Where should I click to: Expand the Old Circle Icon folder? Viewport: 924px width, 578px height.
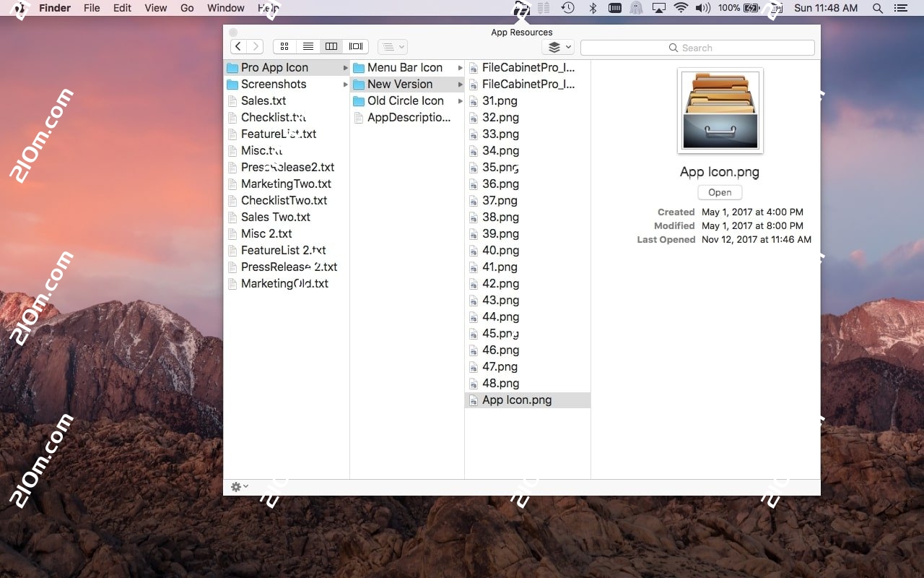coord(457,101)
